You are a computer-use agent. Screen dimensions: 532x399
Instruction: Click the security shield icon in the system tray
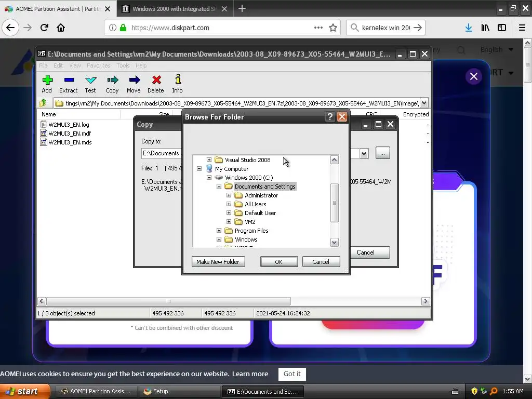tap(474, 391)
